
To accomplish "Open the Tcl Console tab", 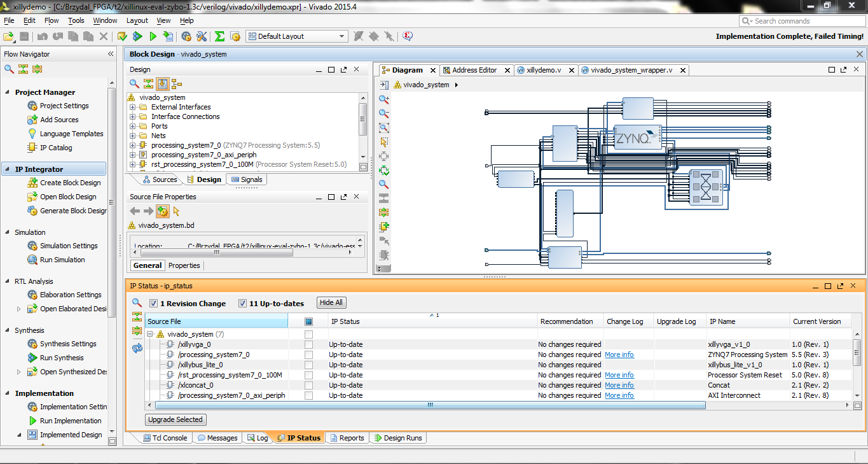I will [165, 438].
